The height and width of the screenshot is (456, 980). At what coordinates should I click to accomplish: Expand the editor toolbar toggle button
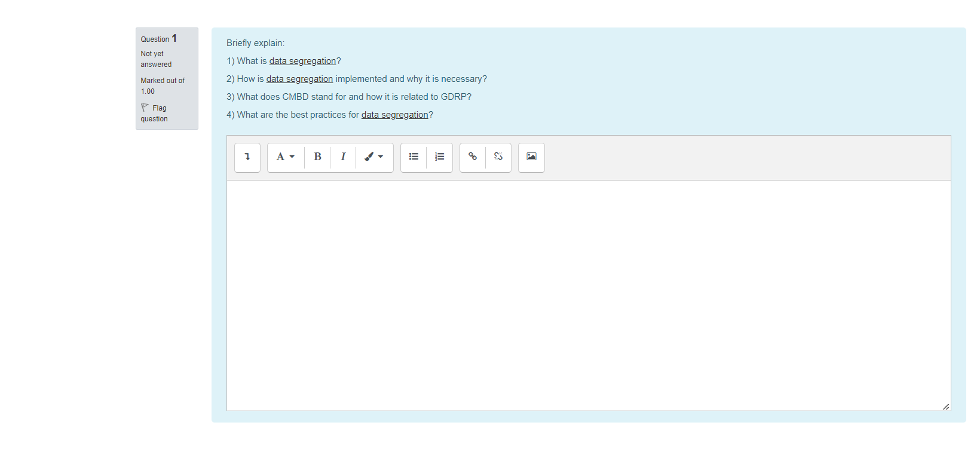tap(247, 157)
